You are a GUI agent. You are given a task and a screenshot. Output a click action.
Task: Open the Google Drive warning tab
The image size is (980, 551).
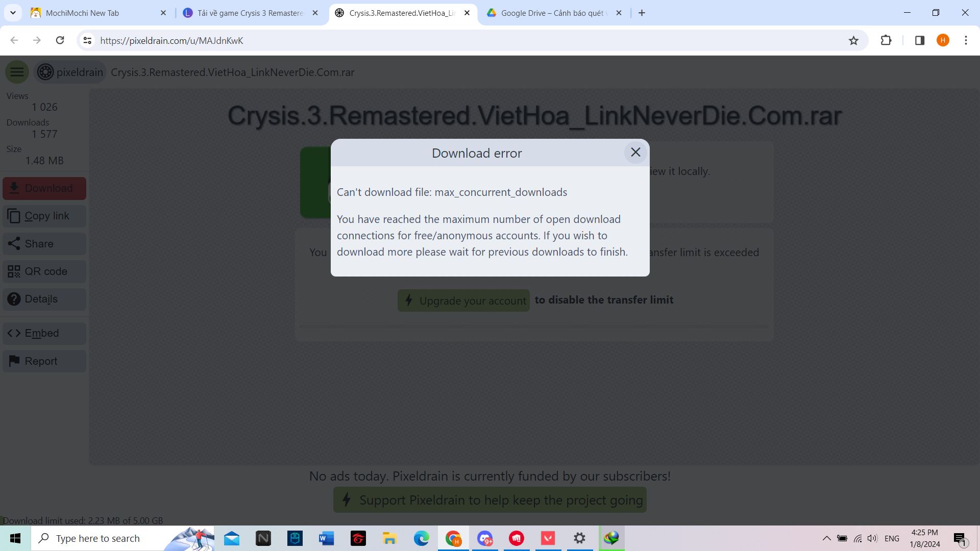click(x=554, y=13)
